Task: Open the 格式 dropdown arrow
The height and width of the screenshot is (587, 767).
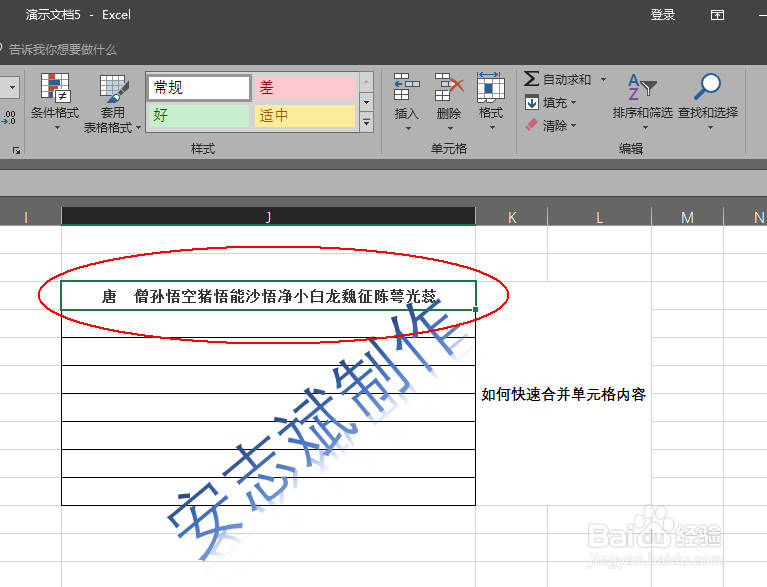Action: (492, 128)
